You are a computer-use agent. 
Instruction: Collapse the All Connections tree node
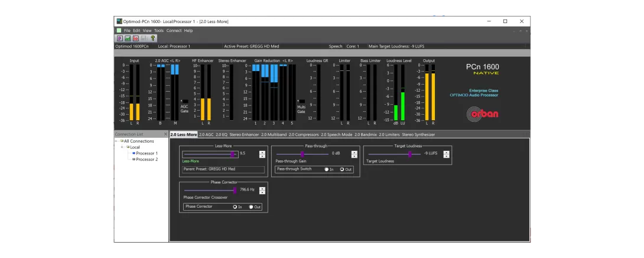coord(117,141)
